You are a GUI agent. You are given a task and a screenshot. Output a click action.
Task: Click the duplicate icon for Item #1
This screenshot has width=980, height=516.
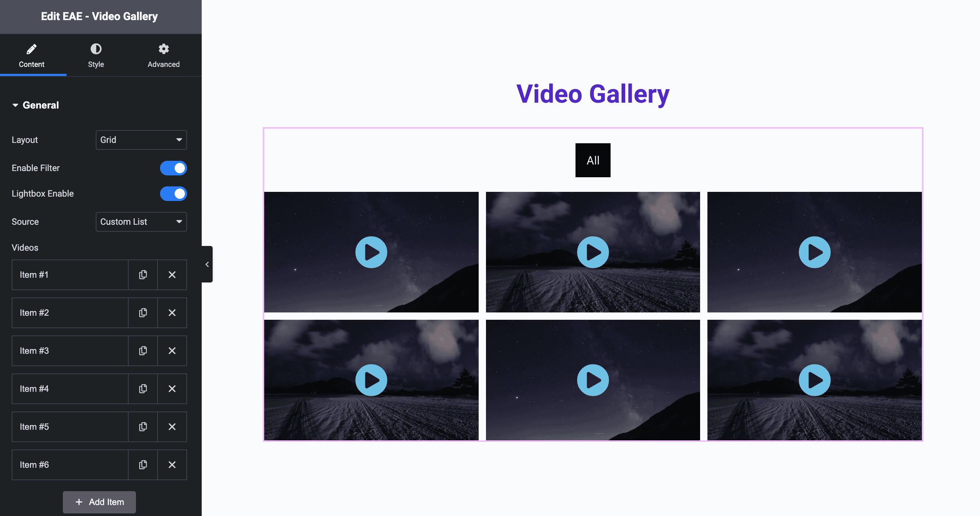point(143,274)
